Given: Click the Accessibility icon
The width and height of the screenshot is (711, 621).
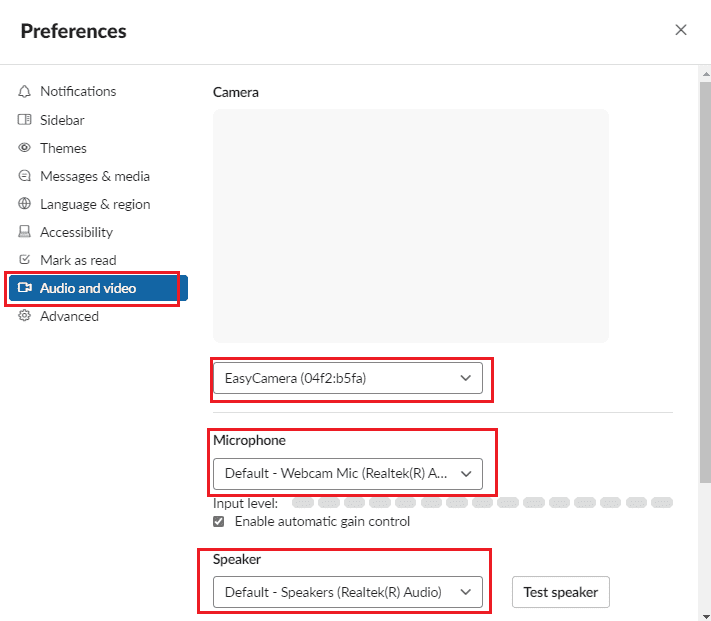Looking at the screenshot, I should coord(25,232).
